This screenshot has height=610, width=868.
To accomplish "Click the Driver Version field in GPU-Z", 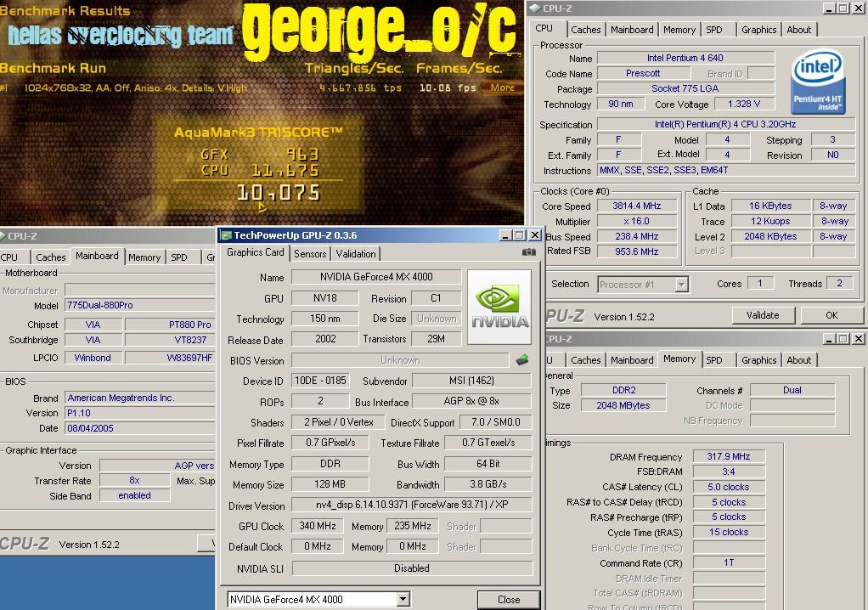I will click(412, 505).
